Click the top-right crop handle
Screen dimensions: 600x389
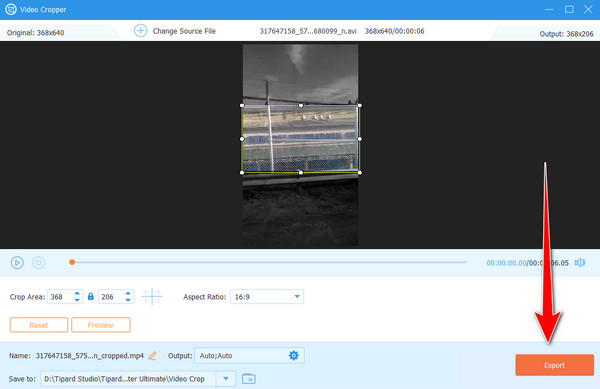tap(360, 105)
